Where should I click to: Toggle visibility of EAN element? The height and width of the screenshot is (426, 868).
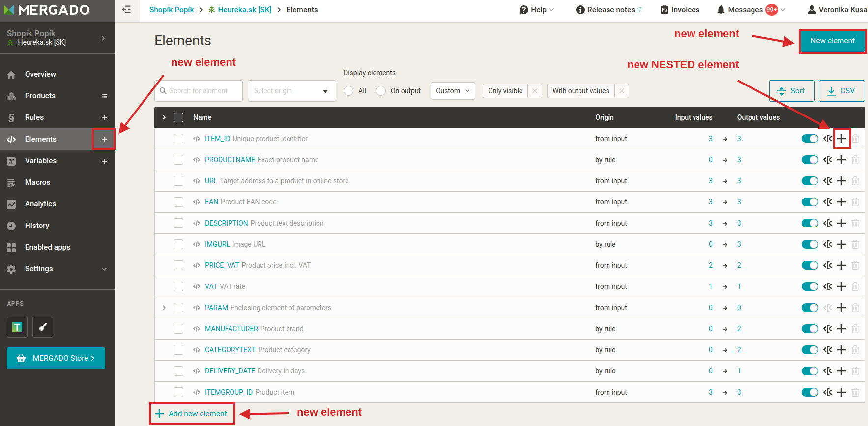click(x=810, y=202)
